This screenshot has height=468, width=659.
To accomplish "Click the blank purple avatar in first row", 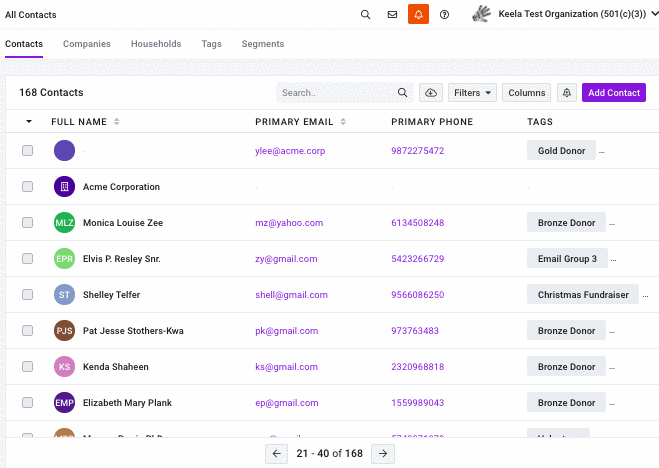I will click(x=64, y=150).
